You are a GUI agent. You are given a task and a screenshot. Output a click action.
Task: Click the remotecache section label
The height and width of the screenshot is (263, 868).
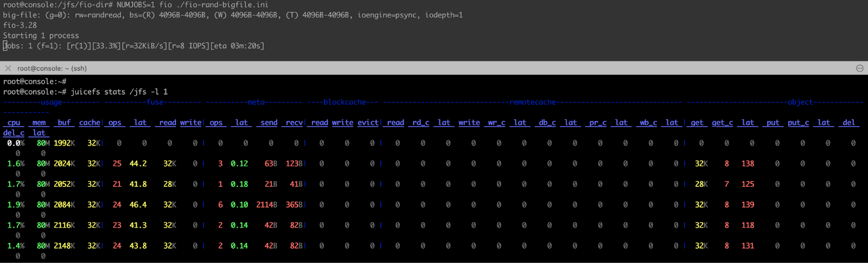(532, 102)
